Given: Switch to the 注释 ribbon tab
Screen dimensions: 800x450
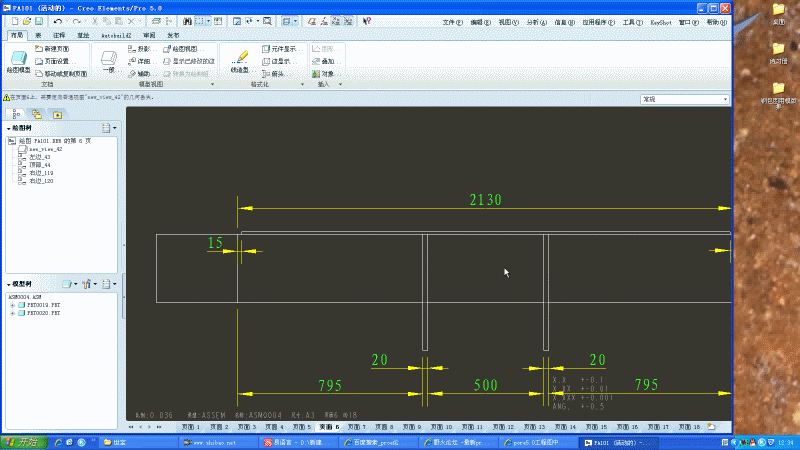Looking at the screenshot, I should click(x=59, y=36).
